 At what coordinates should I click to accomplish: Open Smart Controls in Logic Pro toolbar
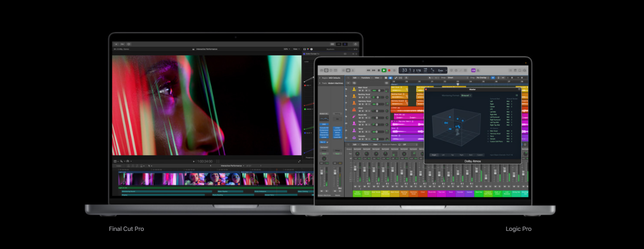343,70
